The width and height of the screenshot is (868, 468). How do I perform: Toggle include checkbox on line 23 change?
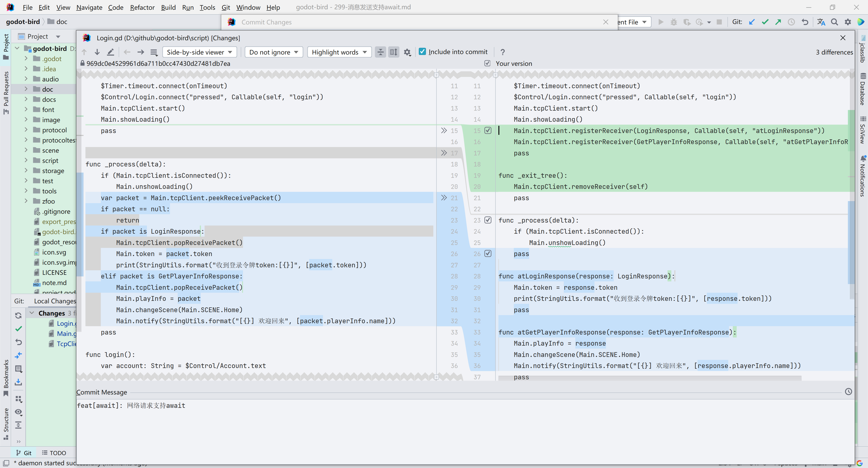coord(488,220)
